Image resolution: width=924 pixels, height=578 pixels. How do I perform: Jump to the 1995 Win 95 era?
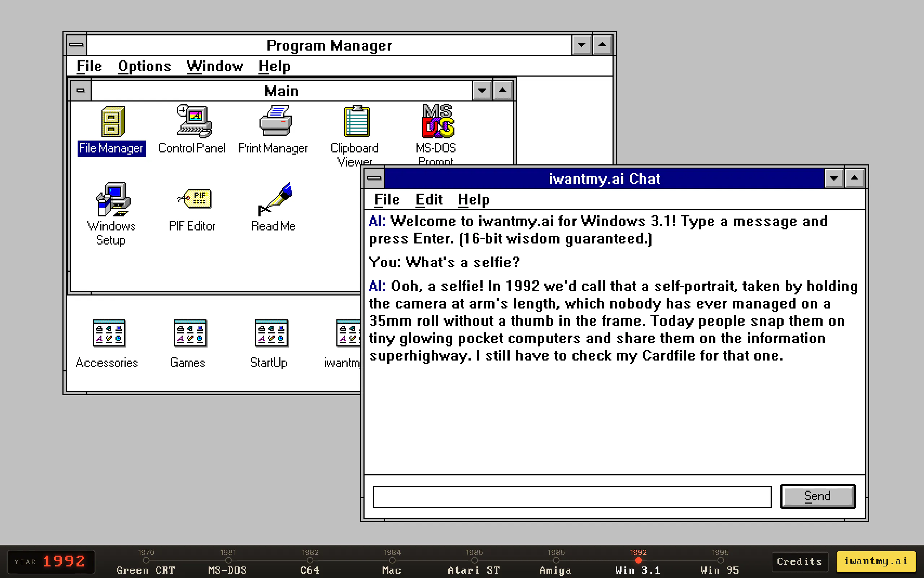tap(720, 562)
